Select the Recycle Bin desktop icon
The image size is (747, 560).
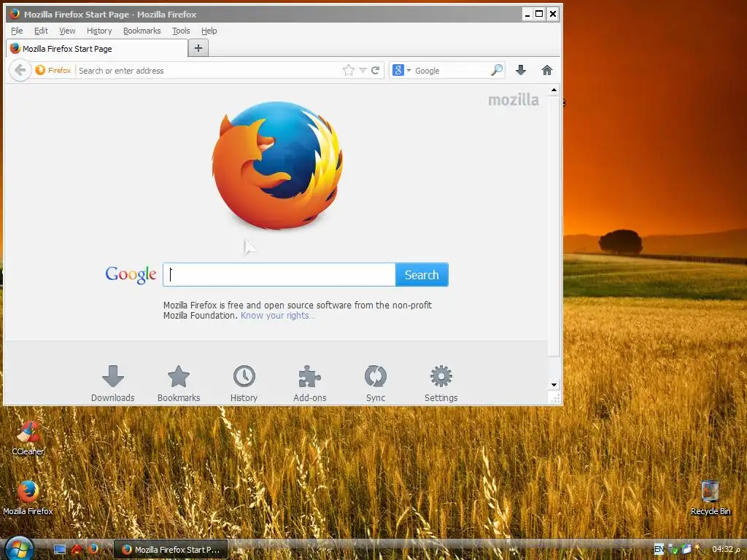coord(711,498)
